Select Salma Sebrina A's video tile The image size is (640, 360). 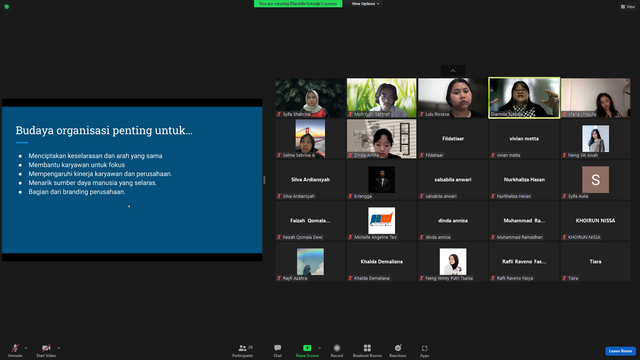click(310, 139)
